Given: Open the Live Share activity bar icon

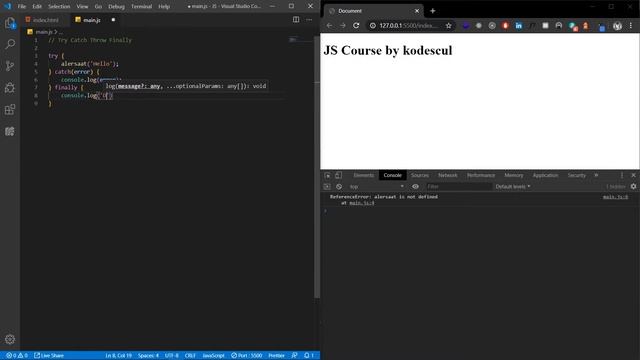Looking at the screenshot, I should pos(10,131).
